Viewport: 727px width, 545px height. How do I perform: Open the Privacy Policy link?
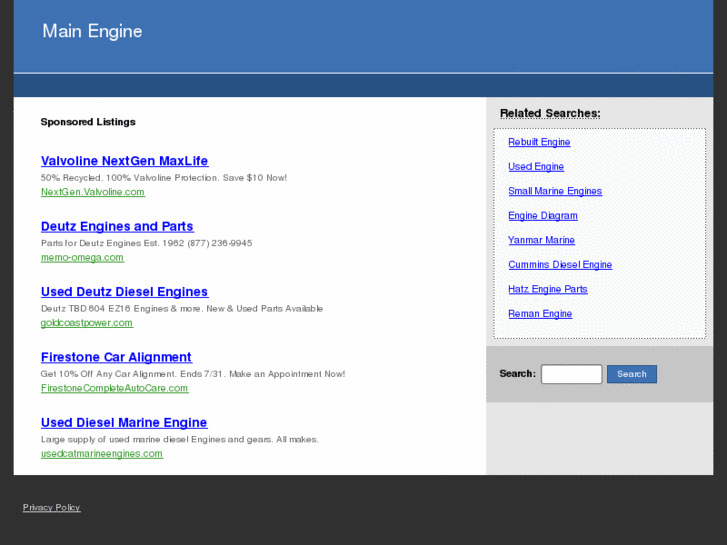coord(51,507)
